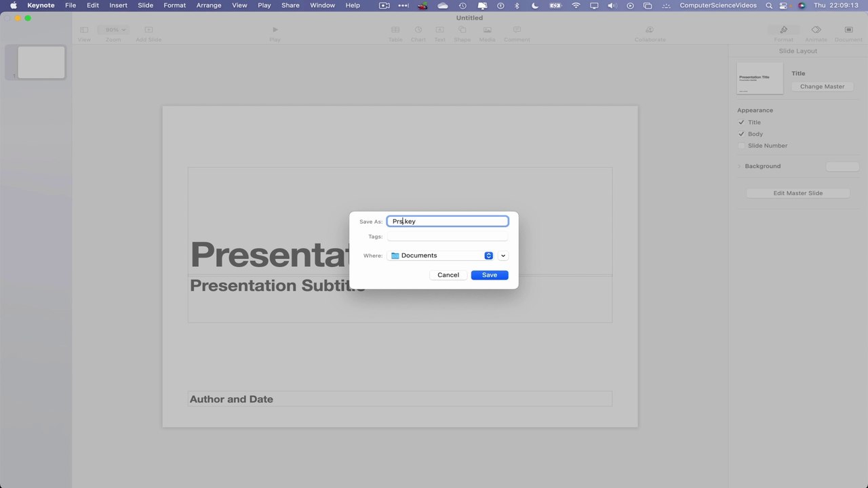The image size is (868, 488).
Task: Click the volume menu bar icon
Action: (x=612, y=5)
